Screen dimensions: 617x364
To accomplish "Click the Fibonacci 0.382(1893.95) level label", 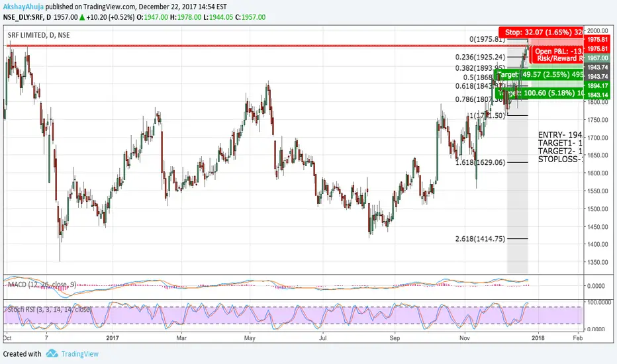I will point(480,68).
